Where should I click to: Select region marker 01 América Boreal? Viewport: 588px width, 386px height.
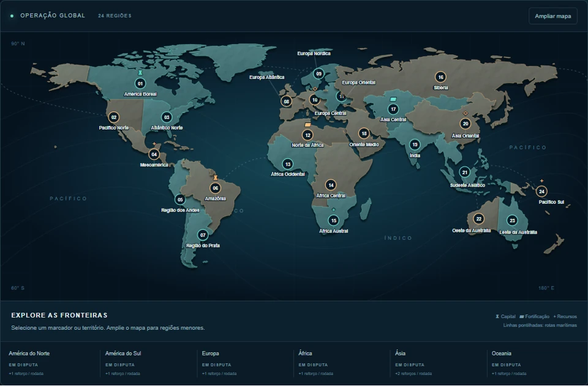tap(140, 83)
